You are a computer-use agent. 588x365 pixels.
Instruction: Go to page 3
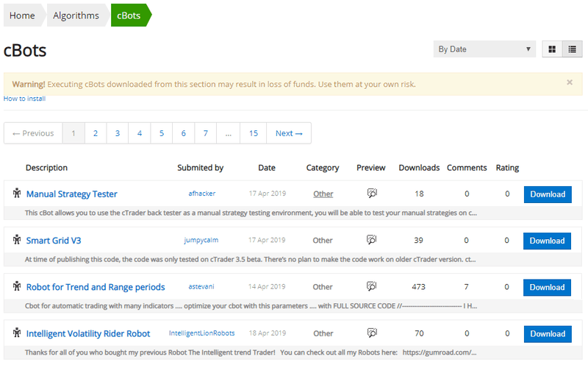(118, 133)
